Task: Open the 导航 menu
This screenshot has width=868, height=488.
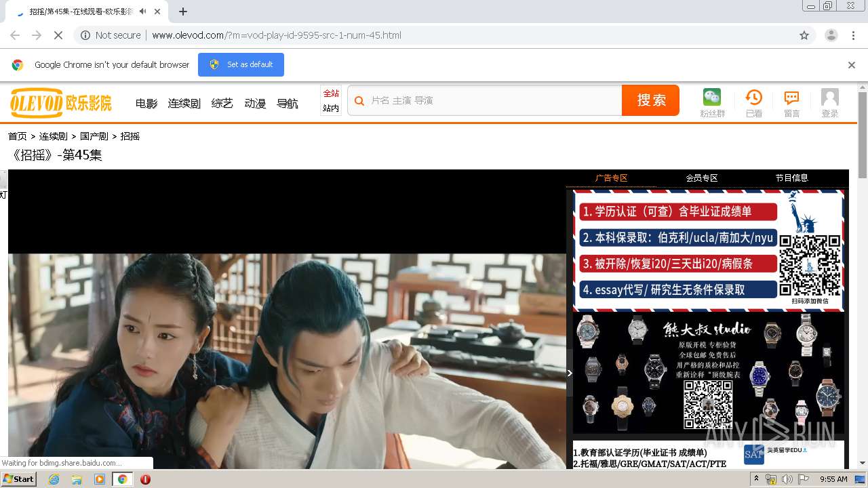Action: (x=288, y=103)
